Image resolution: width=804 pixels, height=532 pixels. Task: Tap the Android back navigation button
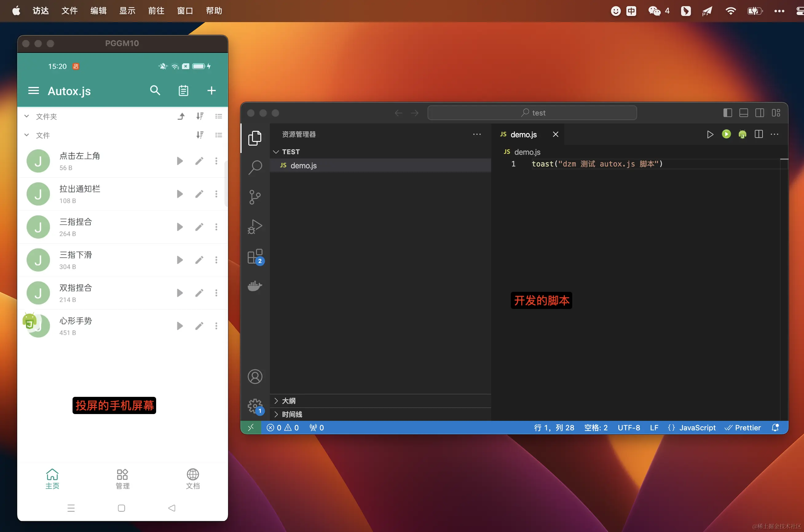[x=172, y=508]
